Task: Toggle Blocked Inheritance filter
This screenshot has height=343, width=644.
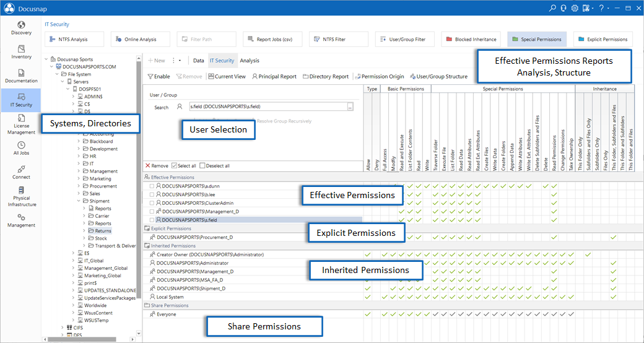Action: 471,40
